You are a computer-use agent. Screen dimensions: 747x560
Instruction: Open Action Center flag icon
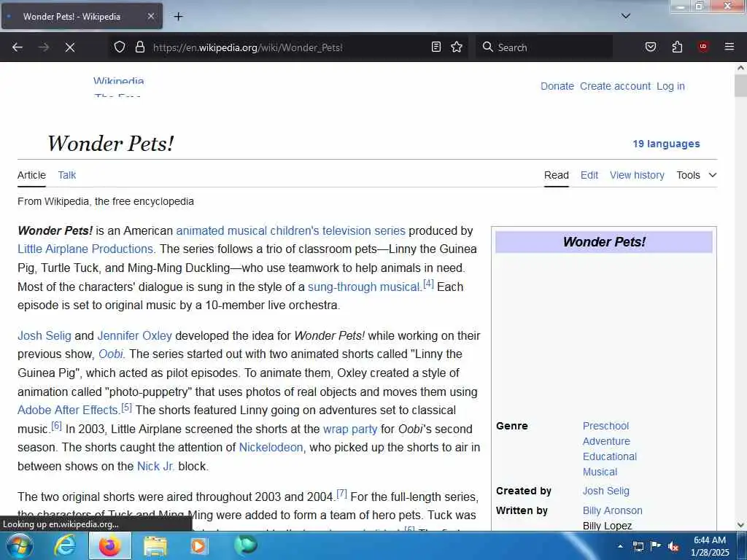coord(656,546)
